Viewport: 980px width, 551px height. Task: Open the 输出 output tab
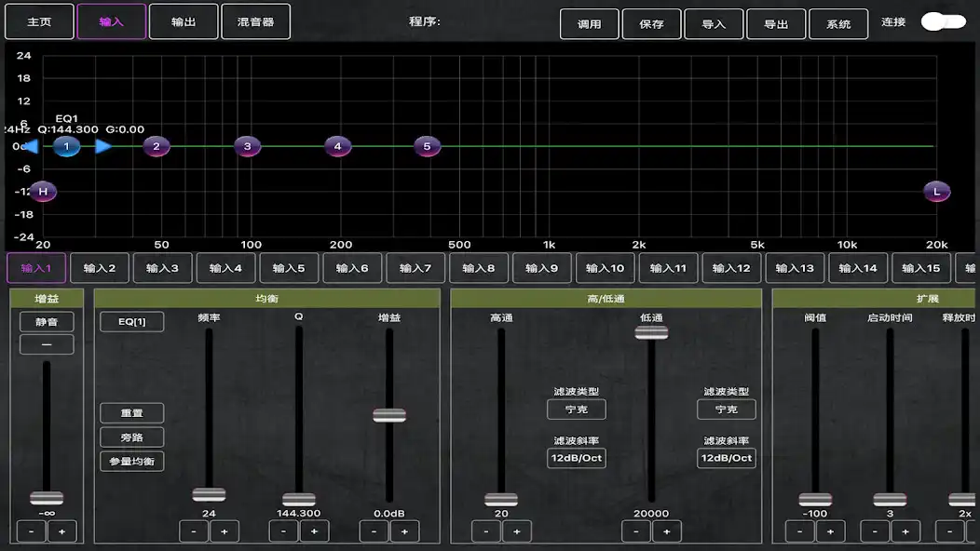coord(184,21)
